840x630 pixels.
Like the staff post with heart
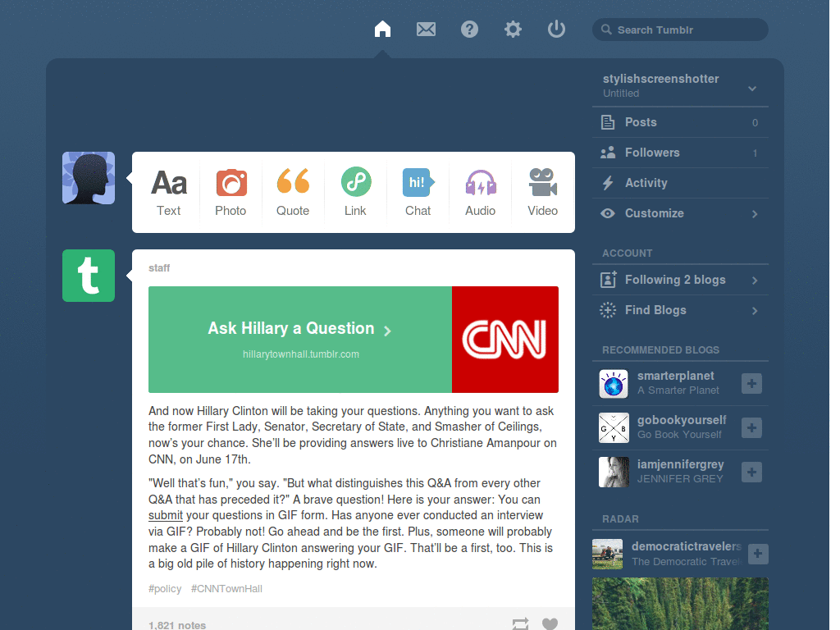(550, 624)
